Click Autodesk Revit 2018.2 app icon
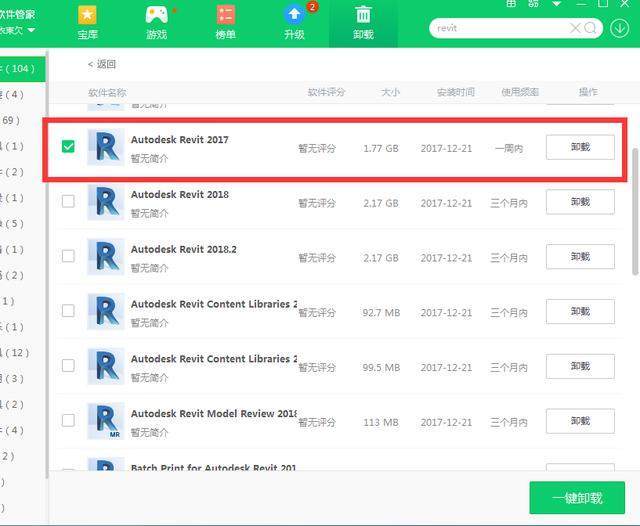The image size is (640, 526). (106, 256)
